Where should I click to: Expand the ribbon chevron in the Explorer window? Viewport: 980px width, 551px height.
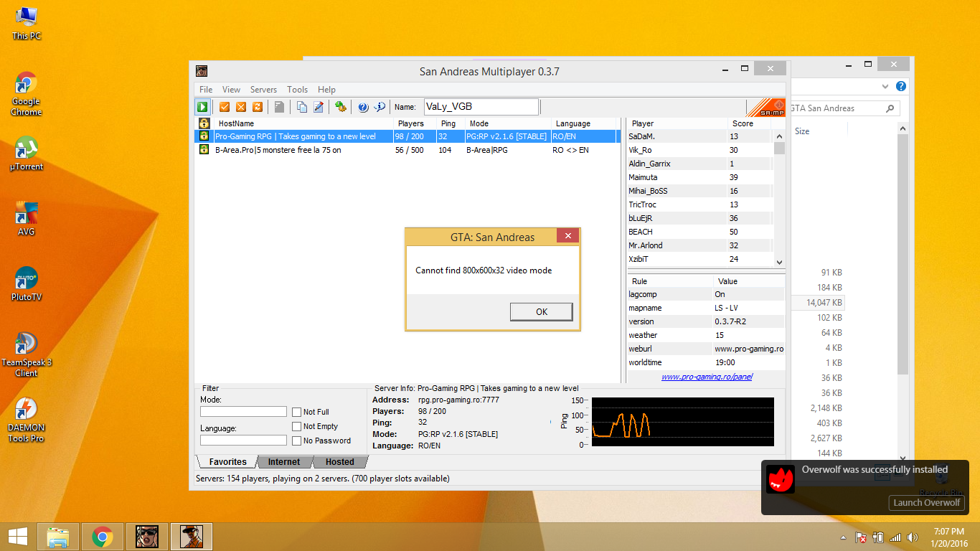click(x=885, y=86)
